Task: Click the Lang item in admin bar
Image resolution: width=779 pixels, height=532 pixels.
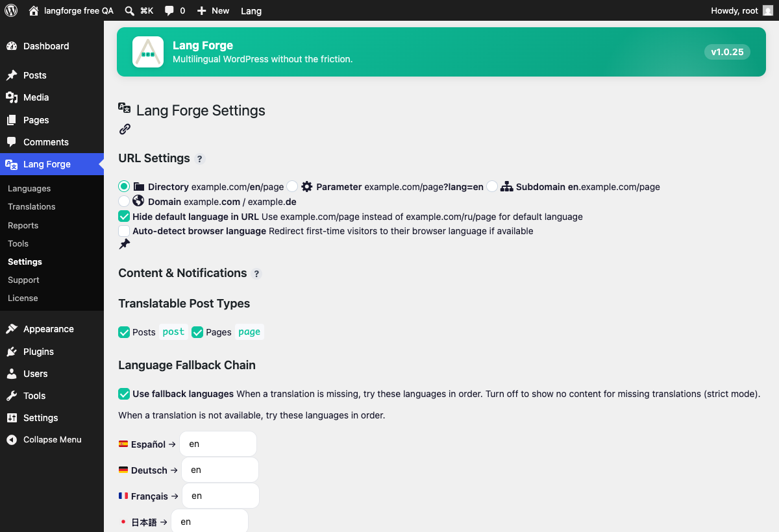Action: (x=251, y=11)
